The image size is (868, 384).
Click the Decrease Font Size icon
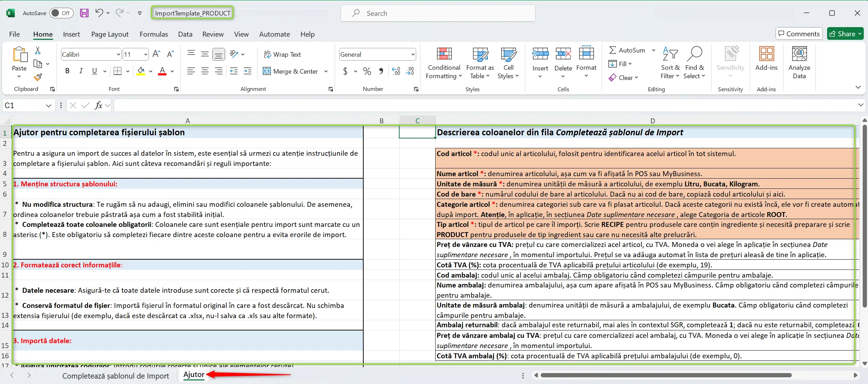(171, 54)
